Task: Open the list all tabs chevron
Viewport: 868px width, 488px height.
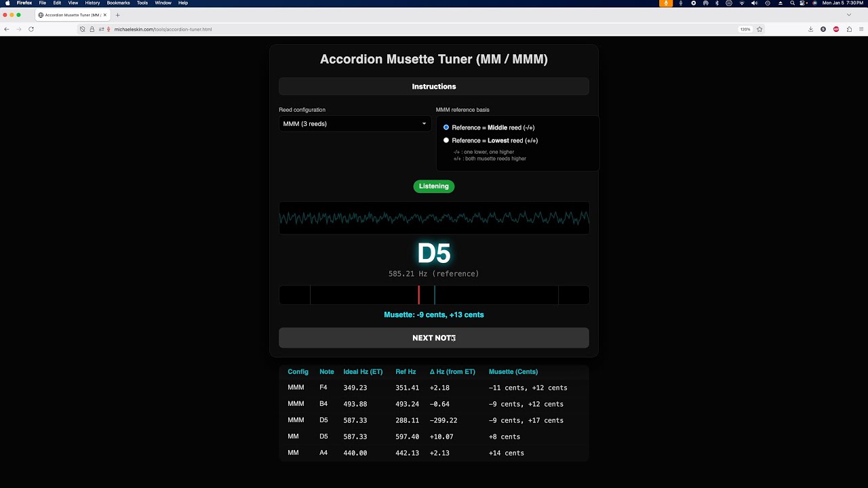Action: coord(848,15)
